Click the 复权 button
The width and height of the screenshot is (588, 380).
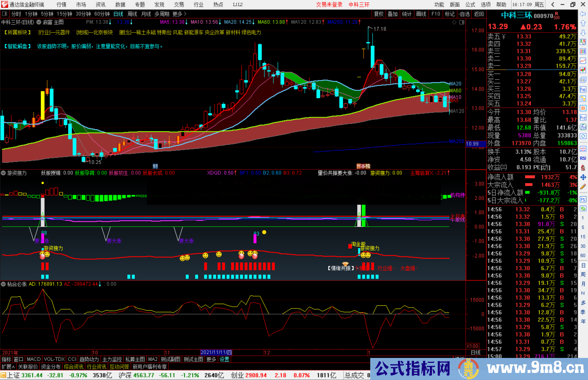pyautogui.click(x=379, y=14)
